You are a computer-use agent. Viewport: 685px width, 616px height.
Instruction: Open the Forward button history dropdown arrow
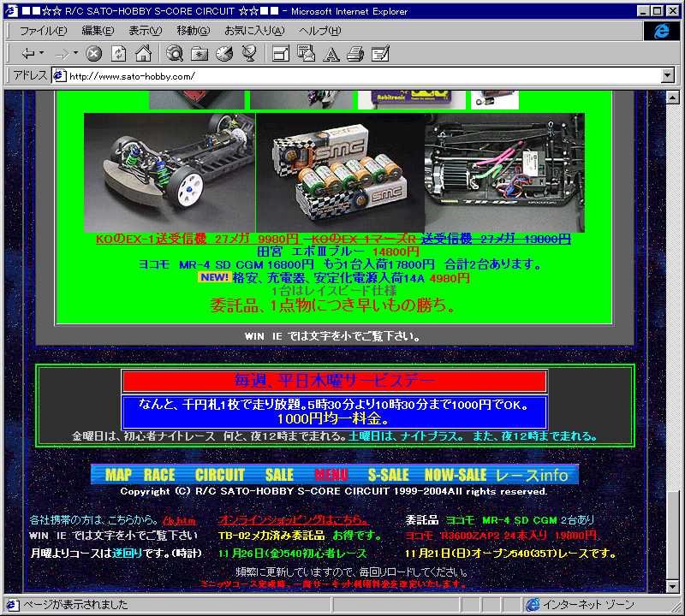(75, 53)
